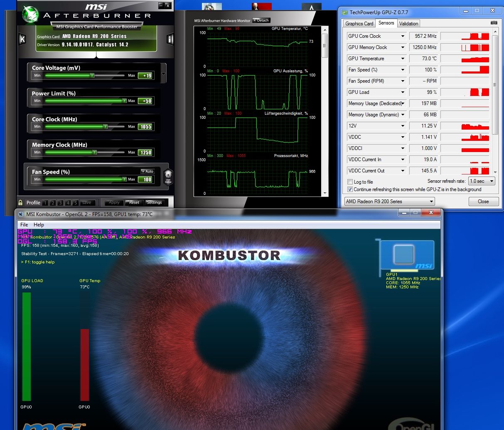Click the Power Limit slider handle
The width and height of the screenshot is (504, 430).
pyautogui.click(x=124, y=101)
